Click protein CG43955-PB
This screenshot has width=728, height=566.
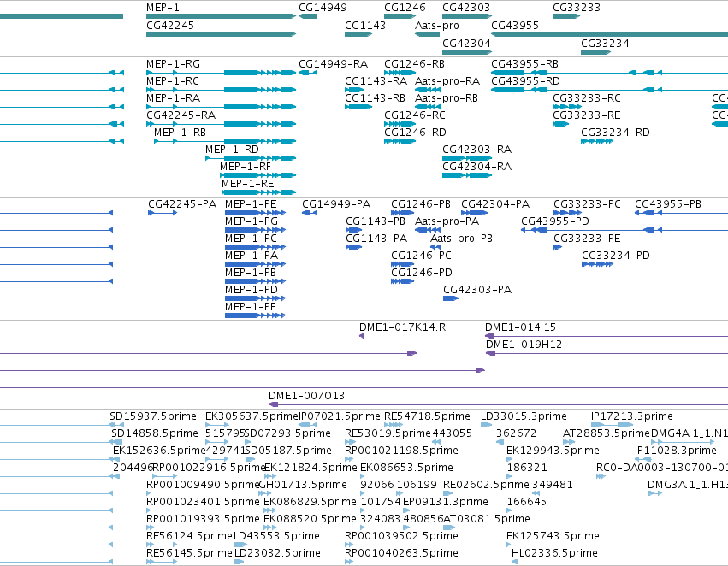tap(681, 213)
